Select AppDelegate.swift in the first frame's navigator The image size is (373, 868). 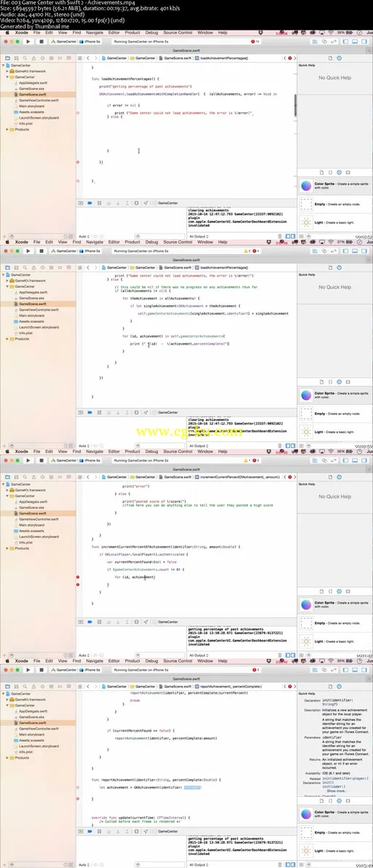pyautogui.click(x=34, y=82)
